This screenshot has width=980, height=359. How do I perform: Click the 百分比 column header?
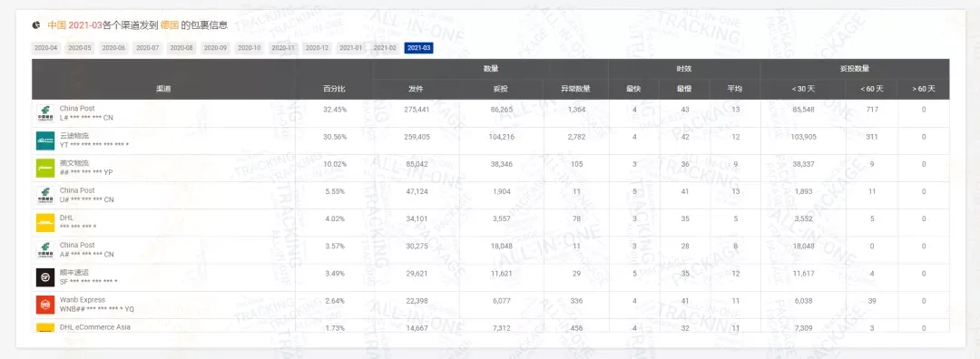pos(334,89)
